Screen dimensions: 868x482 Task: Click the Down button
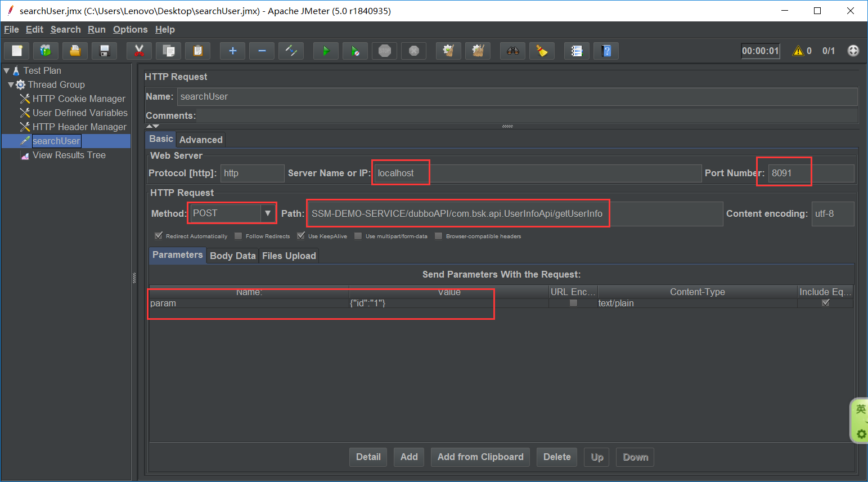pyautogui.click(x=636, y=457)
